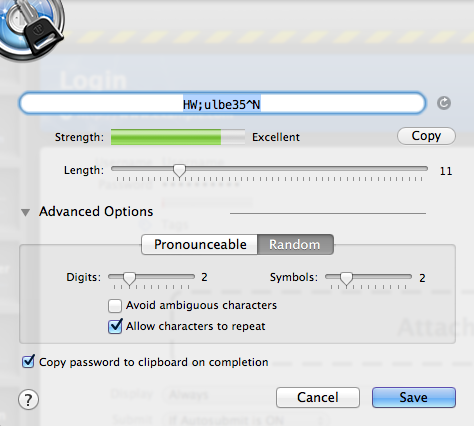Save the generated password
The width and height of the screenshot is (474, 426).
414,397
